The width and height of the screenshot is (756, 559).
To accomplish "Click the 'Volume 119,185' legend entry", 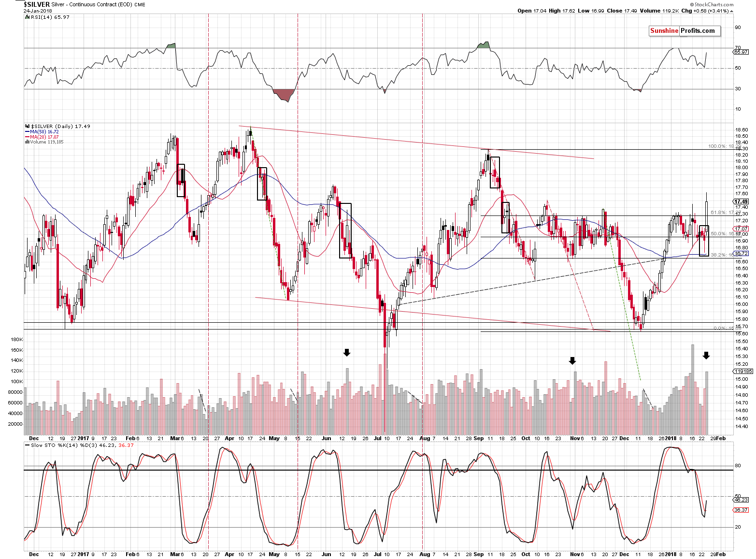I will 47,142.
